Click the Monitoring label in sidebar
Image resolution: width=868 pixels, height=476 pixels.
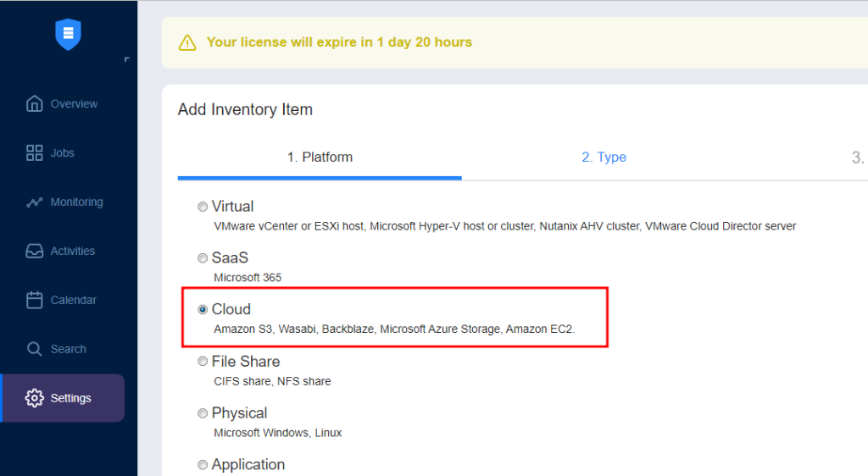click(x=76, y=202)
